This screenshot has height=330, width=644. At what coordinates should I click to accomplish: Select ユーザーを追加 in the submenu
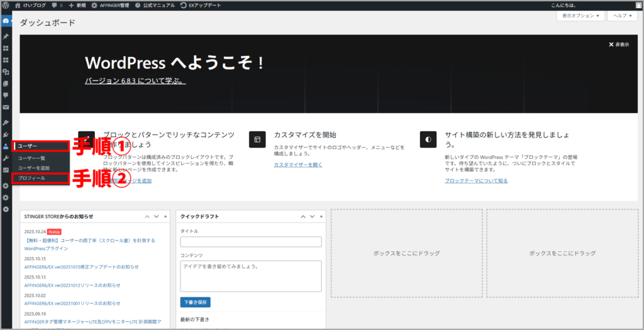(34, 168)
